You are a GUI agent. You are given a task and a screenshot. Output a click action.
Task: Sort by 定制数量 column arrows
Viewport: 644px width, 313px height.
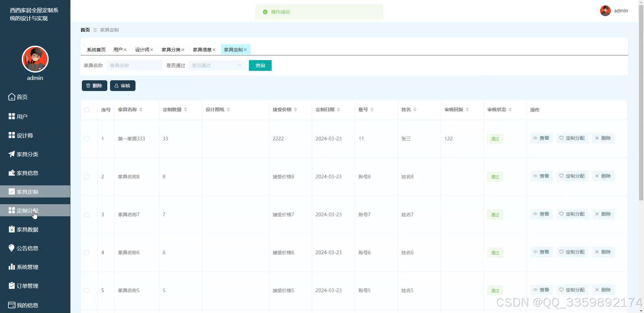coord(185,109)
